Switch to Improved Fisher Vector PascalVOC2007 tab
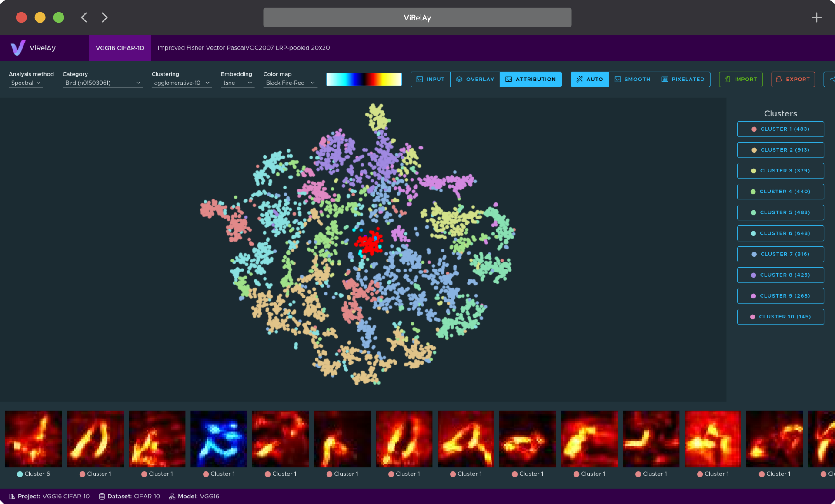This screenshot has height=504, width=835. point(244,48)
